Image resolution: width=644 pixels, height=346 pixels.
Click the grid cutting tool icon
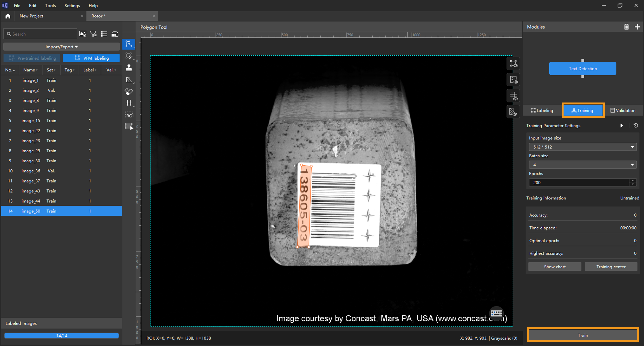coord(129,103)
